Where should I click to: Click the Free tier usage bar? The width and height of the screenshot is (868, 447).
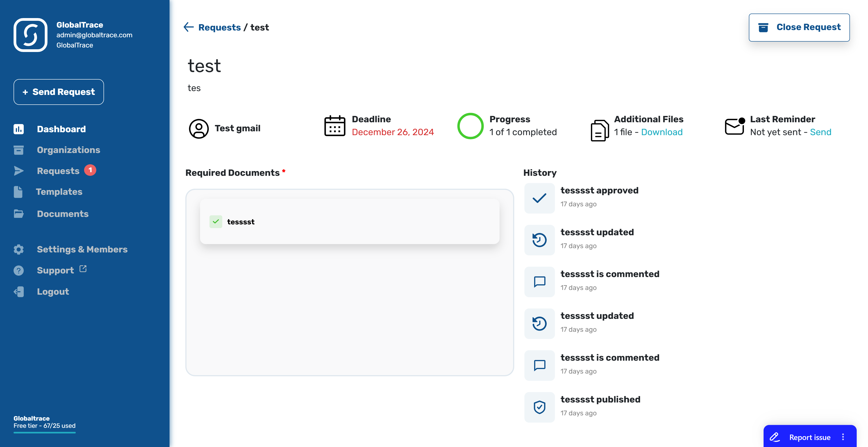click(45, 433)
